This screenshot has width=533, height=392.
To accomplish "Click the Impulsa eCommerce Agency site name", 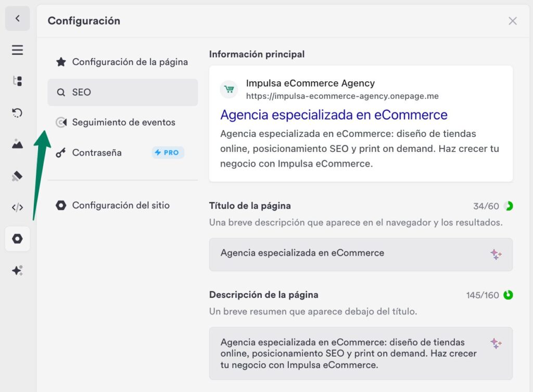I will point(310,83).
